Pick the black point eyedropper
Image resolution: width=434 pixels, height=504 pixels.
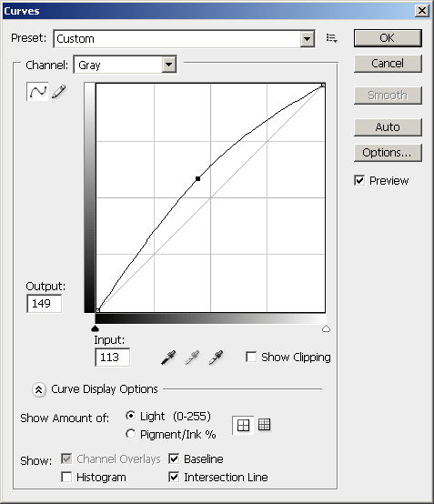click(x=168, y=358)
